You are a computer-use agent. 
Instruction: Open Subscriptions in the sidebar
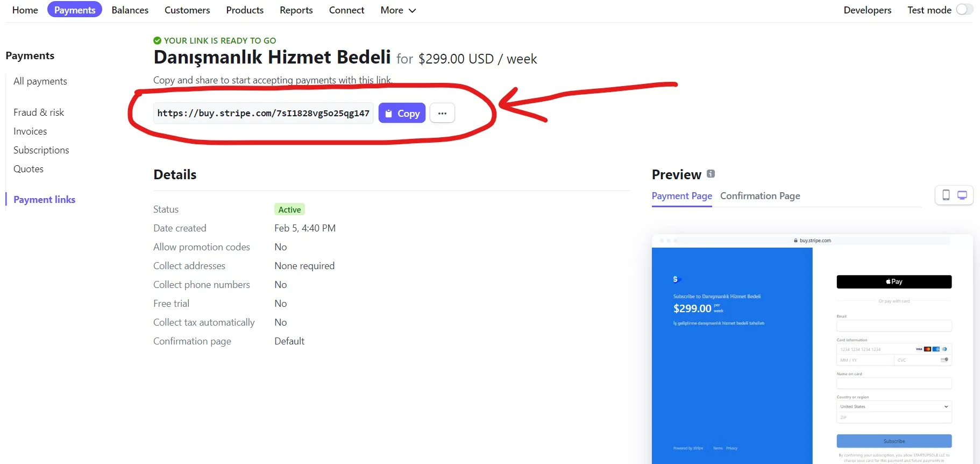41,150
